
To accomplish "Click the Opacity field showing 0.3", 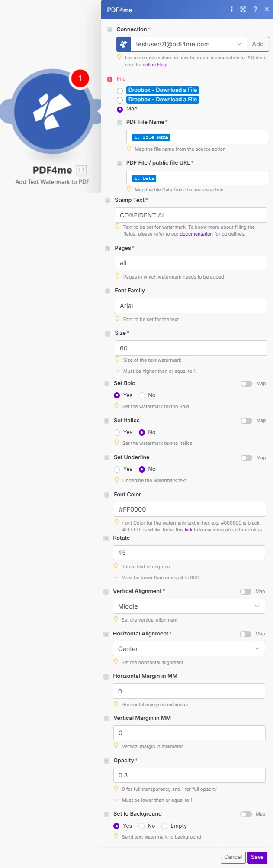I will point(189,775).
